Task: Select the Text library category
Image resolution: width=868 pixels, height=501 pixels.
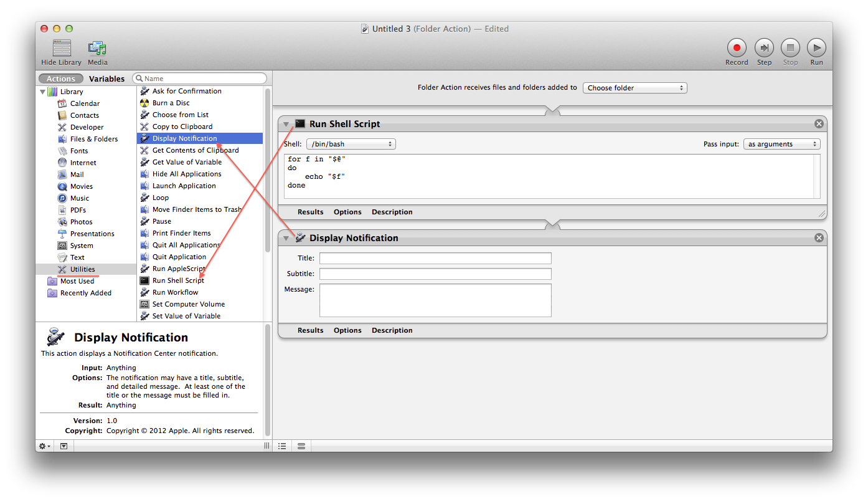Action: point(77,257)
